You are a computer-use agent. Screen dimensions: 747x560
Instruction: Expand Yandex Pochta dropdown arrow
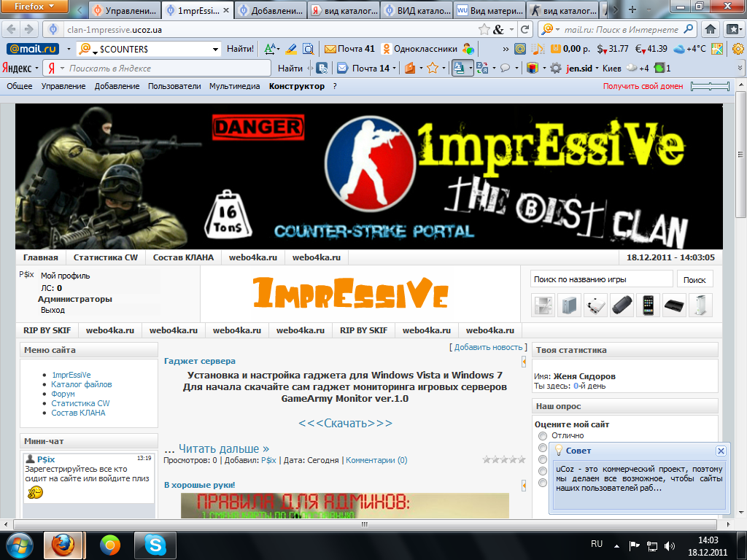[x=395, y=69]
